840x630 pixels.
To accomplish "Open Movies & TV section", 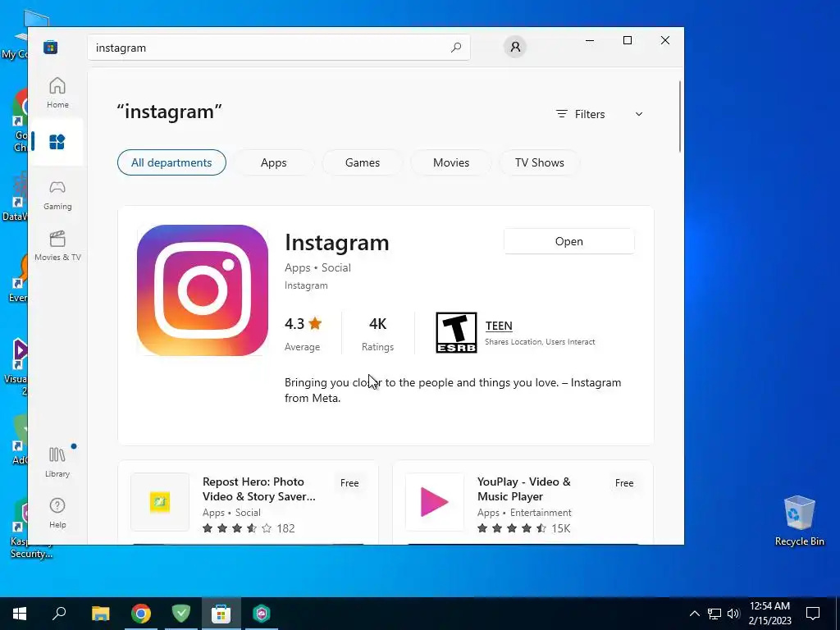I will [x=57, y=245].
